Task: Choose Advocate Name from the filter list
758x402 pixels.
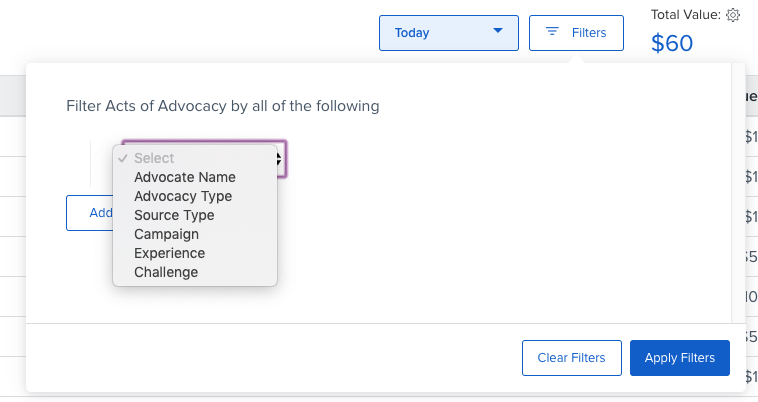Action: point(185,177)
